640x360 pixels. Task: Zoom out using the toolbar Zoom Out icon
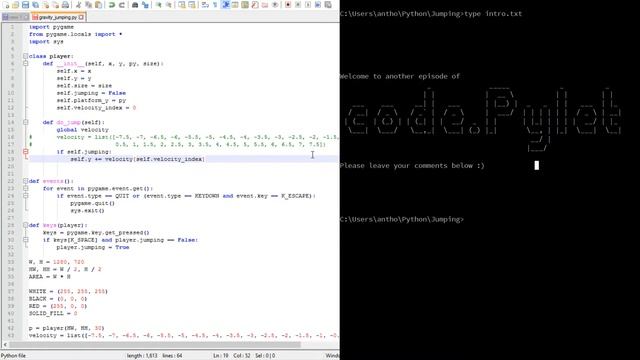point(169,5)
